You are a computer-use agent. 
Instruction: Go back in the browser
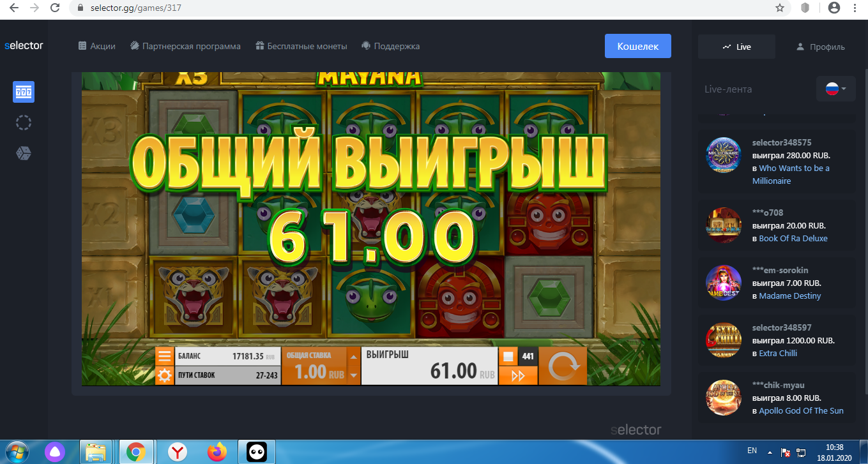pyautogui.click(x=14, y=8)
